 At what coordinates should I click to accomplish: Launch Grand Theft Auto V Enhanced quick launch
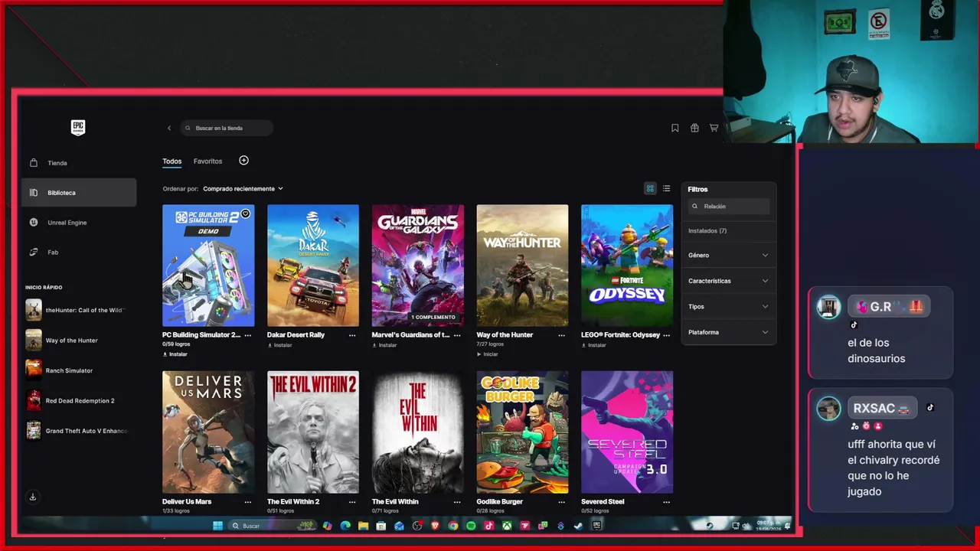pos(77,431)
